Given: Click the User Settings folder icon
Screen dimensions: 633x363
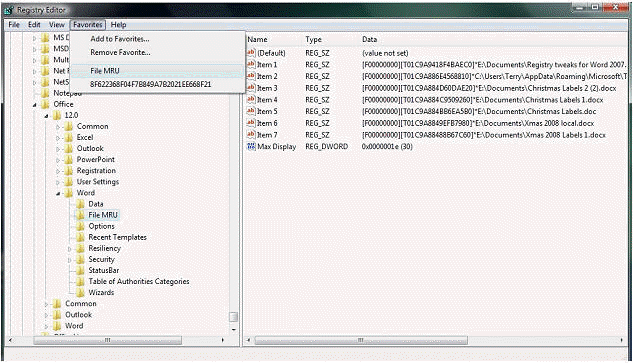Looking at the screenshot, I should pyautogui.click(x=69, y=182).
